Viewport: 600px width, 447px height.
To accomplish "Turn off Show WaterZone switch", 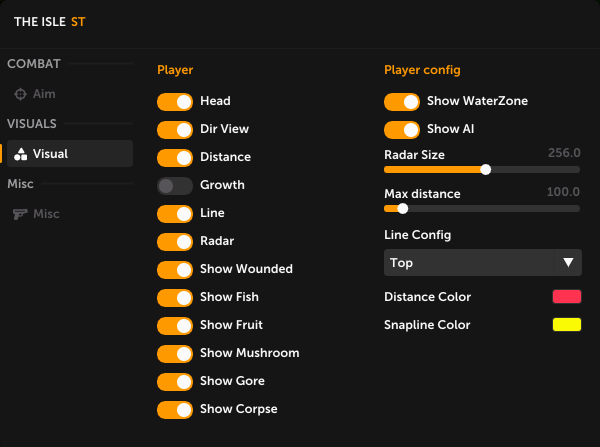I will (401, 101).
